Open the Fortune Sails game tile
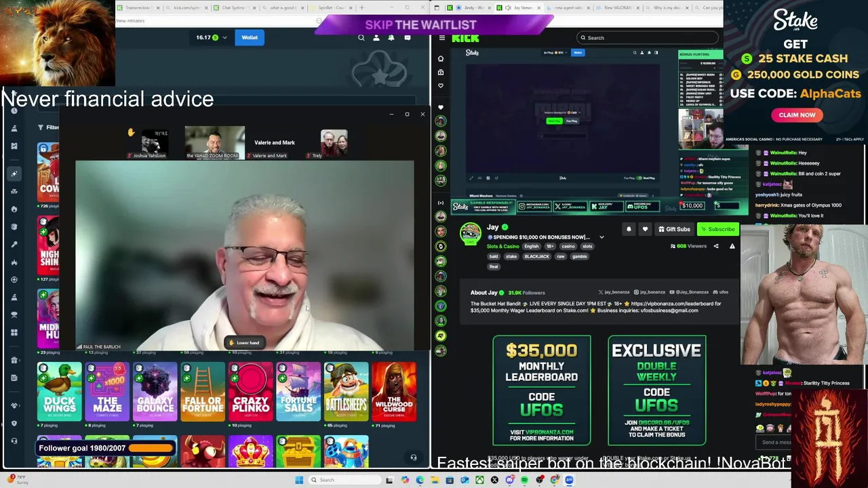Screen dimensions: 868x488 (x=298, y=391)
